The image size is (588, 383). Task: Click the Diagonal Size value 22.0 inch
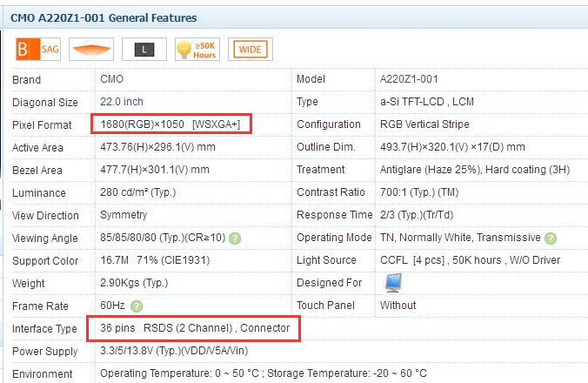click(x=122, y=102)
